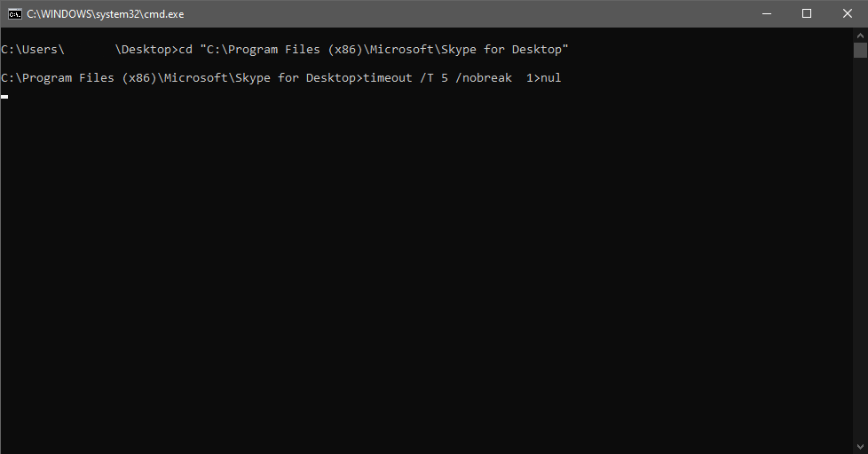The image size is (868, 454).
Task: Click the scrollbar track below the thumb
Action: [860, 249]
